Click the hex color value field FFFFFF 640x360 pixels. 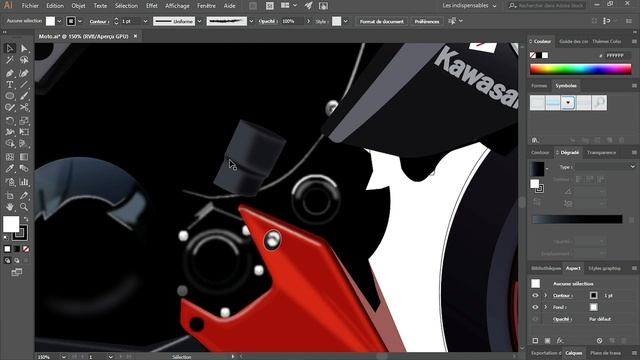pyautogui.click(x=618, y=56)
